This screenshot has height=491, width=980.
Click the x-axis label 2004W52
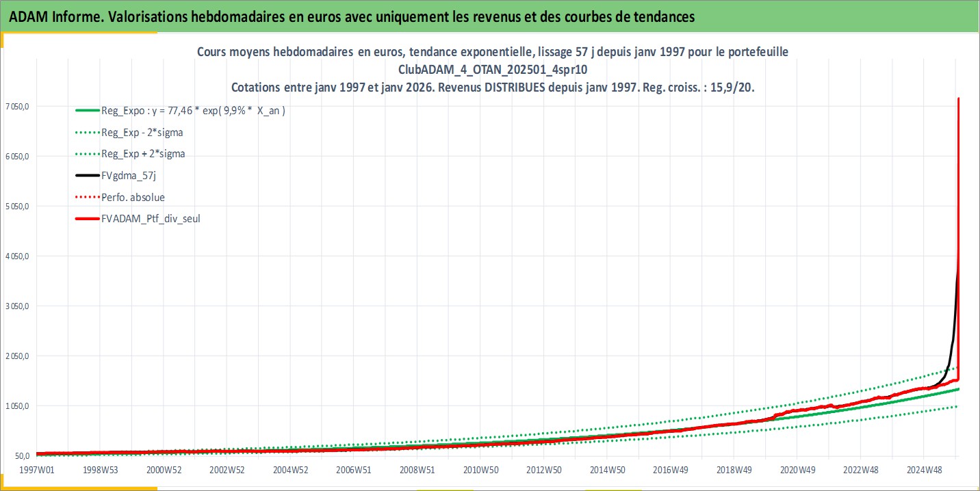[290, 470]
